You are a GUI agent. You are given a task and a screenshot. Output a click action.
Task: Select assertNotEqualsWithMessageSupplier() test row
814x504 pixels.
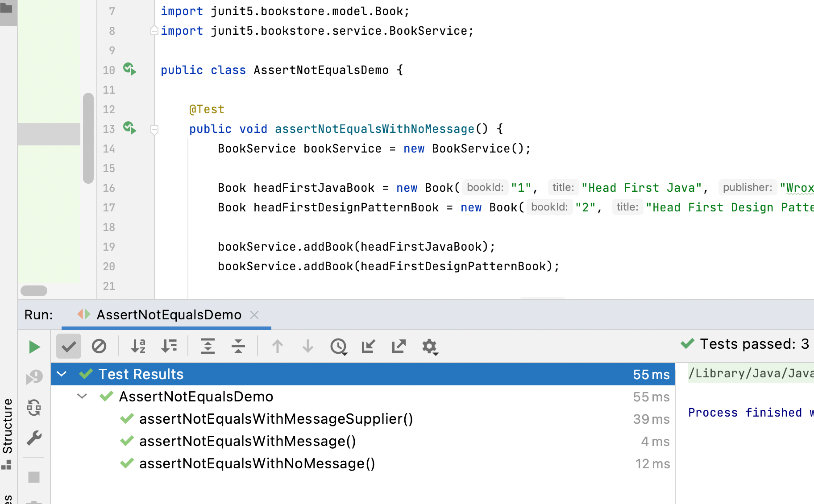coord(362,419)
